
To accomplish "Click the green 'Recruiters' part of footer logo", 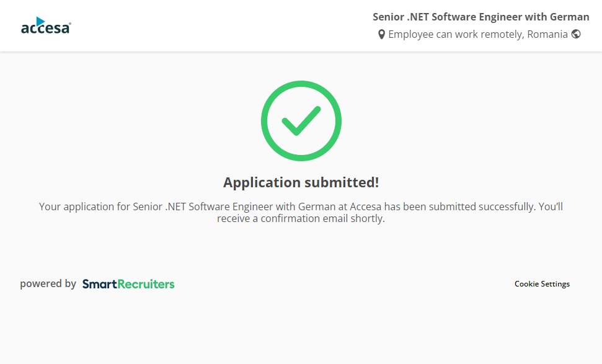I will (x=146, y=284).
